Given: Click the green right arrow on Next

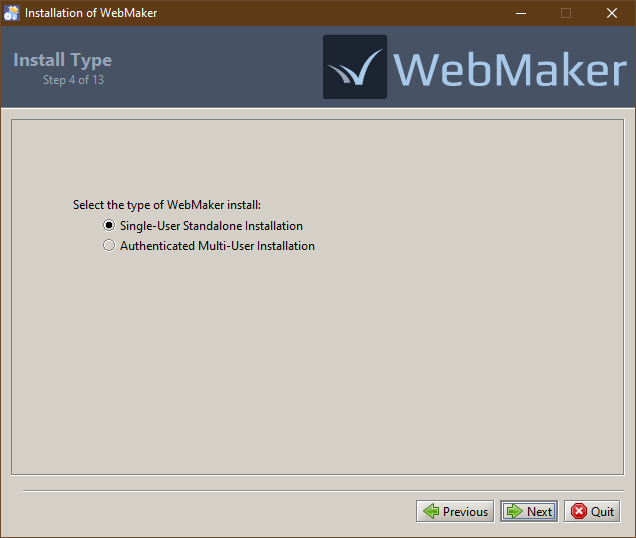Looking at the screenshot, I should point(514,511).
